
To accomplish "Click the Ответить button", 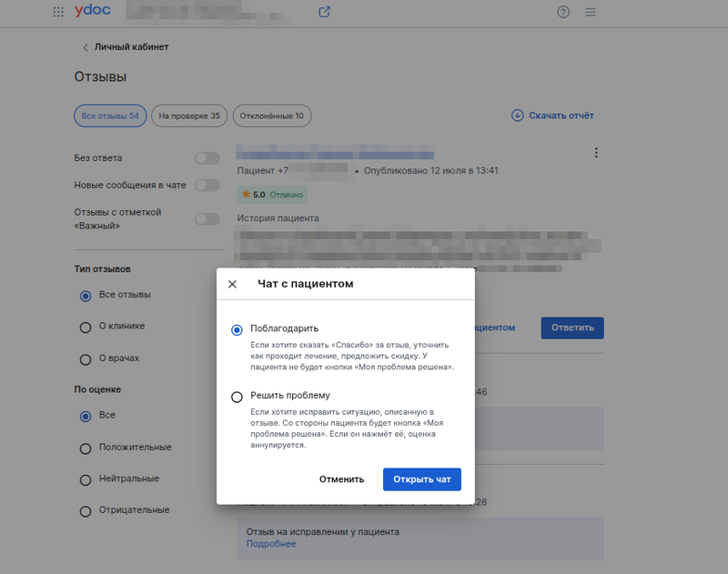I will click(x=572, y=327).
